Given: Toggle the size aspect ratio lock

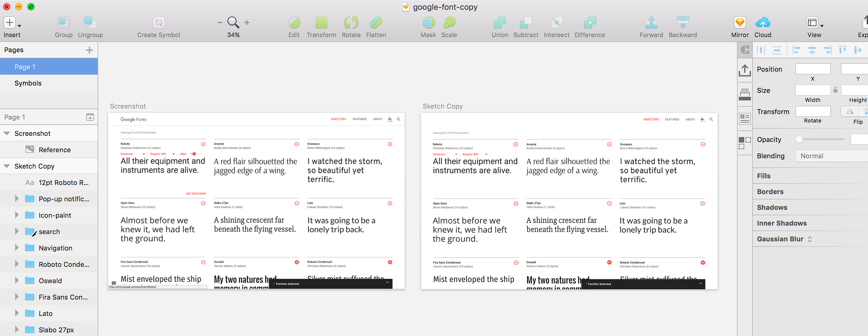Looking at the screenshot, I should coord(836,90).
